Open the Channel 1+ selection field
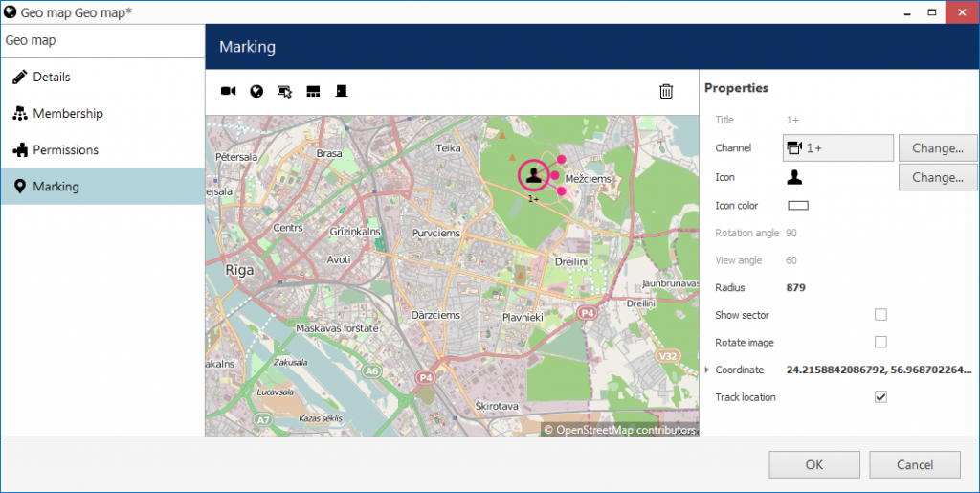The width and height of the screenshot is (980, 493). point(838,148)
